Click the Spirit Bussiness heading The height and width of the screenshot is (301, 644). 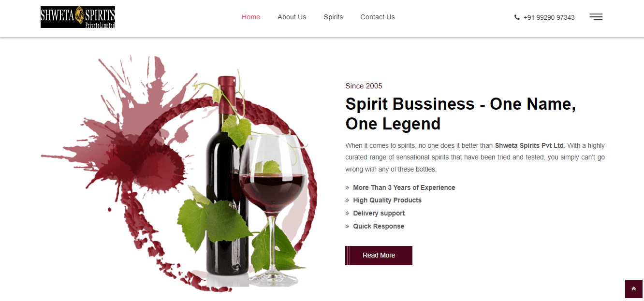[x=460, y=114]
